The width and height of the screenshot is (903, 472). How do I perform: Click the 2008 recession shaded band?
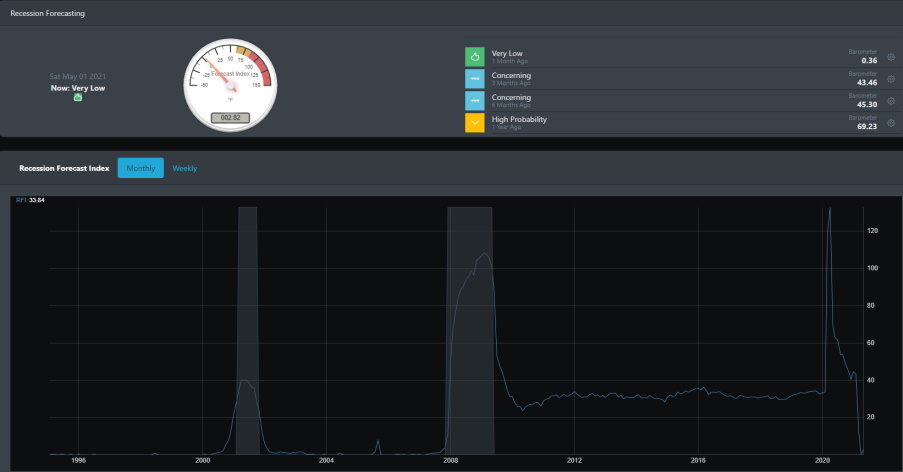pyautogui.click(x=470, y=330)
